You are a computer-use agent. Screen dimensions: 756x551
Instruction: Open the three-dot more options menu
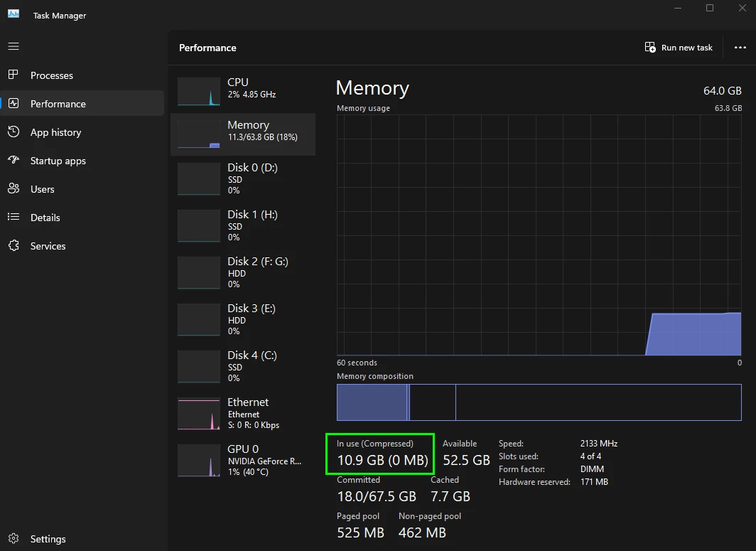pos(740,48)
